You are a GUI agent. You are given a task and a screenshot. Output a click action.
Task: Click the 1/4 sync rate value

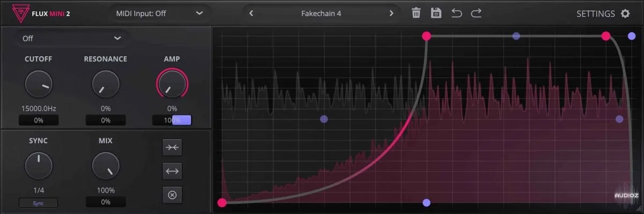(x=38, y=190)
